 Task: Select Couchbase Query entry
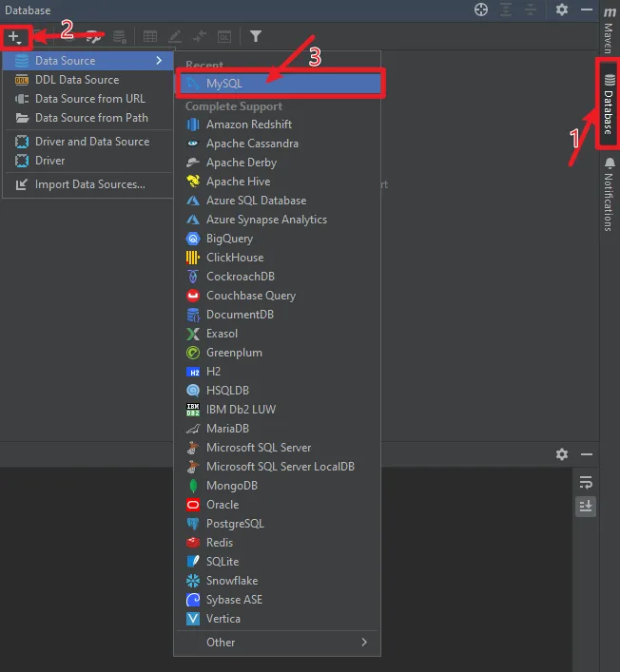[x=277, y=296]
